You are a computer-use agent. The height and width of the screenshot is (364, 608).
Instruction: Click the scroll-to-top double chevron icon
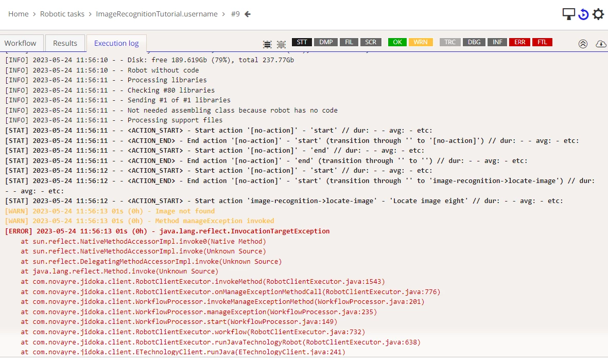pos(583,44)
